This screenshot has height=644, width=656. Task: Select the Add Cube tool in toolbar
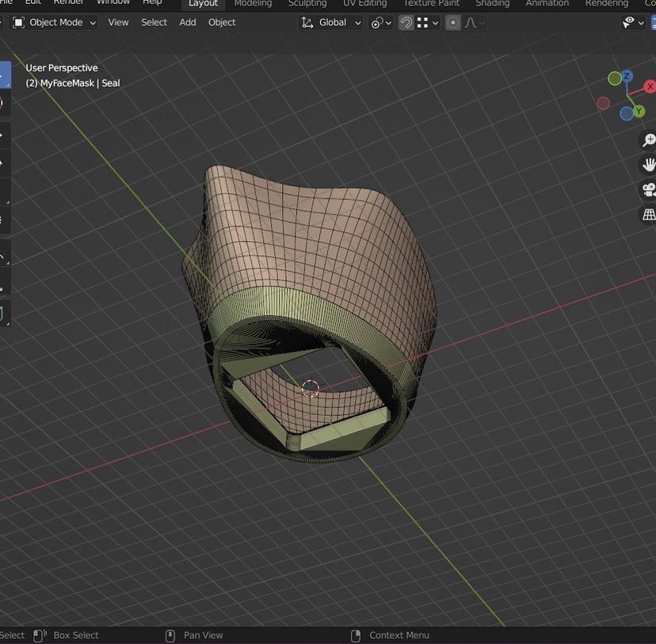(2, 314)
